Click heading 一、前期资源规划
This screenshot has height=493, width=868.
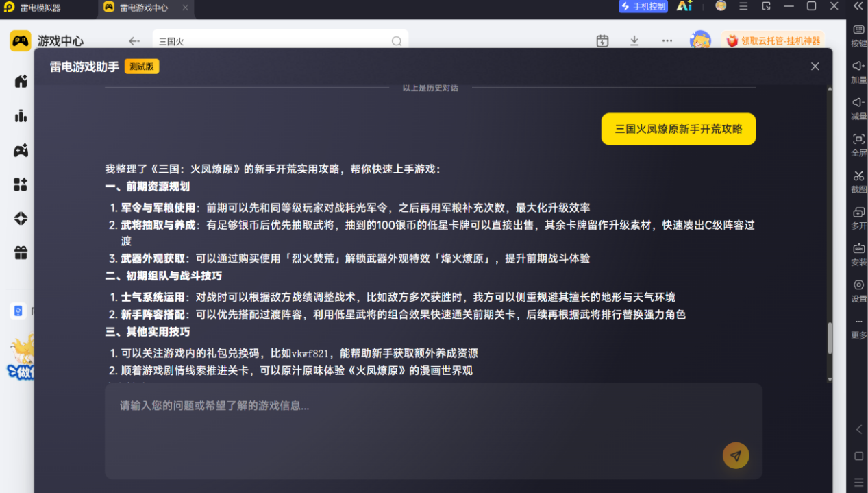pyautogui.click(x=147, y=187)
